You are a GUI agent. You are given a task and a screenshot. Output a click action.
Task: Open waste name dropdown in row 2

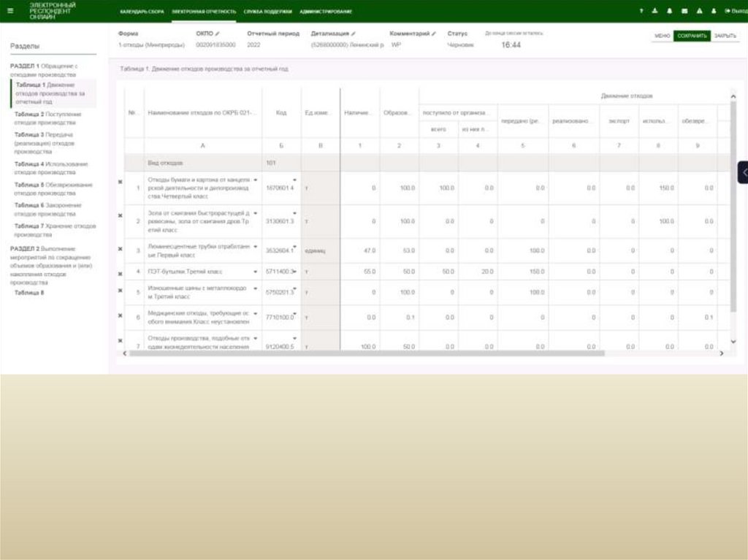pyautogui.click(x=255, y=213)
